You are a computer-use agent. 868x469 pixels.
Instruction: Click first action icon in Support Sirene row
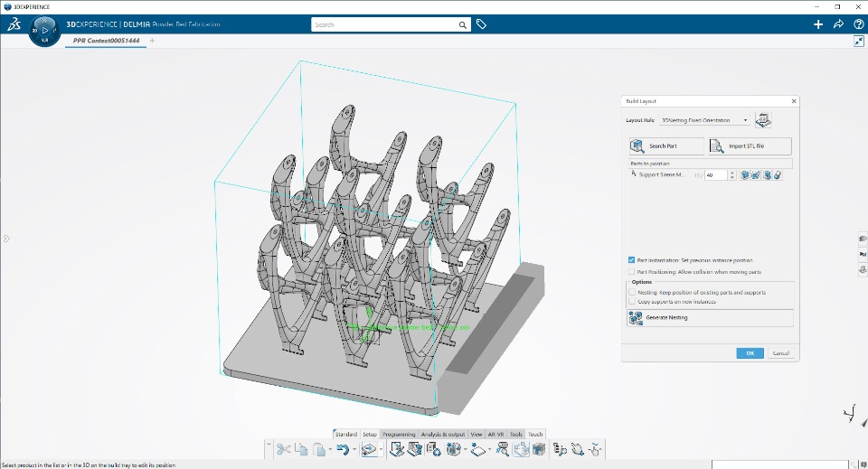(744, 174)
